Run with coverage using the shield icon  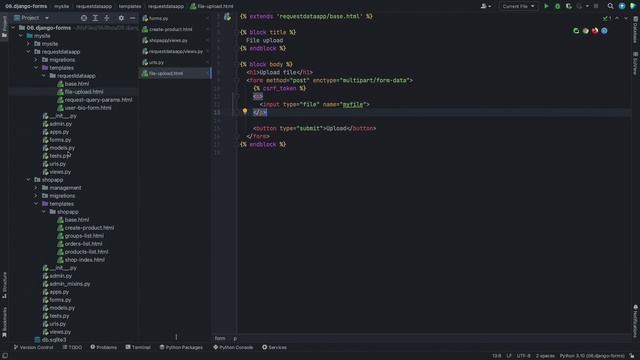[x=569, y=6]
